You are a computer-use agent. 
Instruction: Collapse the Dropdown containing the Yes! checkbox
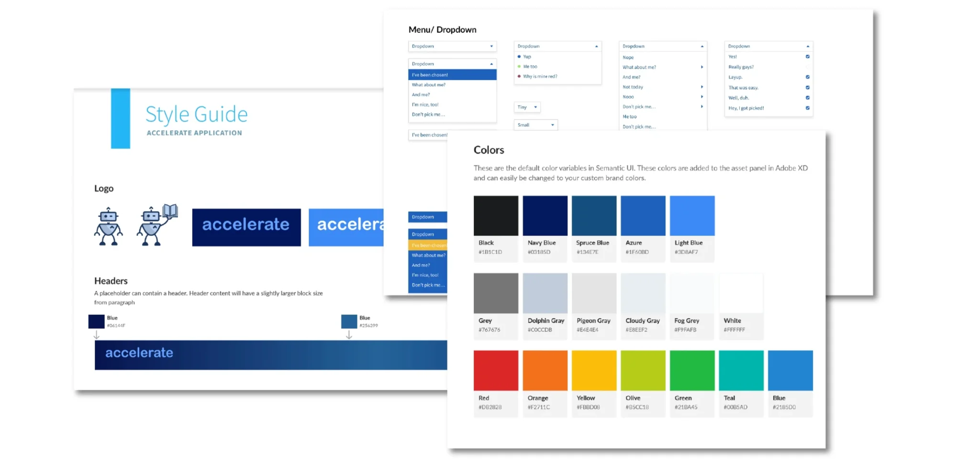point(768,46)
